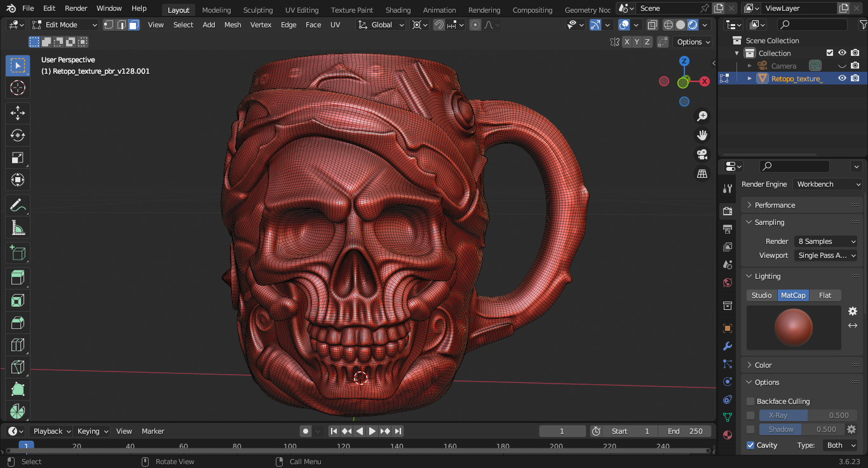Uncheck the Cavity checkbox
Screen dimensions: 868x468
(750, 445)
